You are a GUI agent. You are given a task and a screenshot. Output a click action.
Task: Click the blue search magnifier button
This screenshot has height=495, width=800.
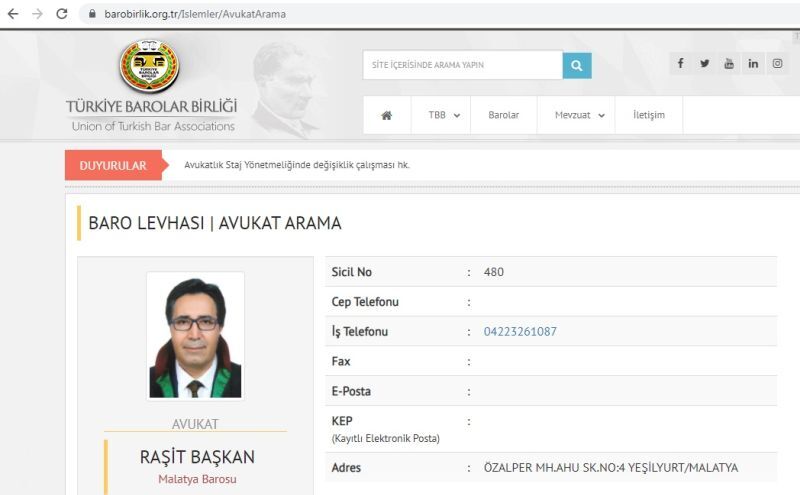577,65
